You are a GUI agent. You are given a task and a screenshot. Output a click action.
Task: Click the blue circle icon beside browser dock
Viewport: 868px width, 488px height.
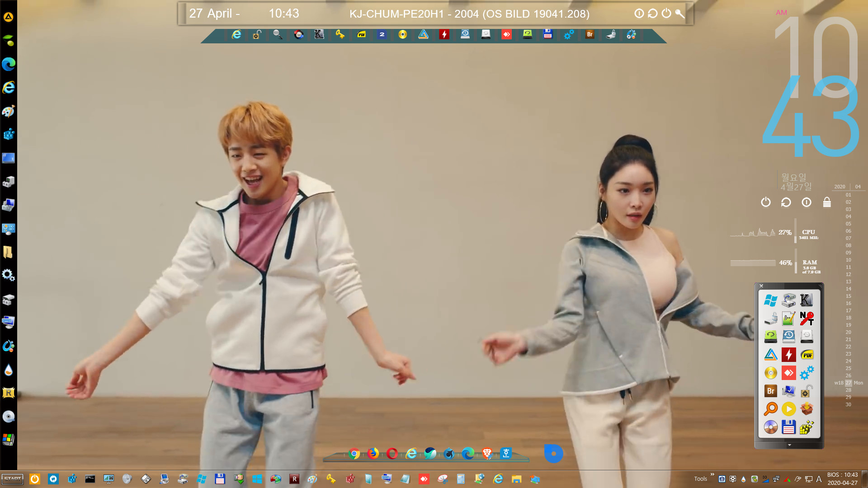point(553,454)
